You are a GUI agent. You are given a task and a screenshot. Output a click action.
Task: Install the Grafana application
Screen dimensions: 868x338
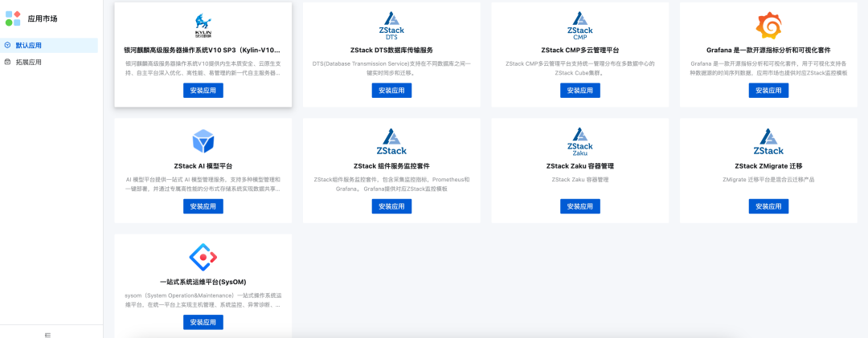pyautogui.click(x=768, y=90)
